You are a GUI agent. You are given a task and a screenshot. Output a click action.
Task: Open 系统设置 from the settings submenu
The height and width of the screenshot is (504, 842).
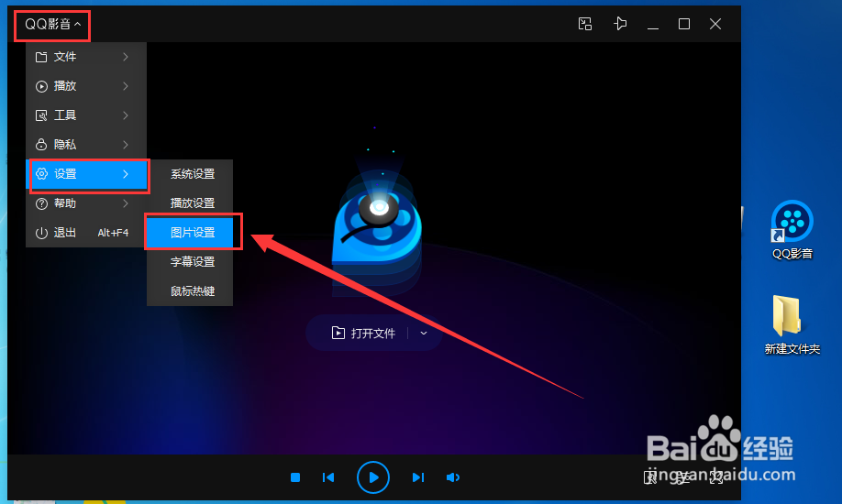coord(190,174)
